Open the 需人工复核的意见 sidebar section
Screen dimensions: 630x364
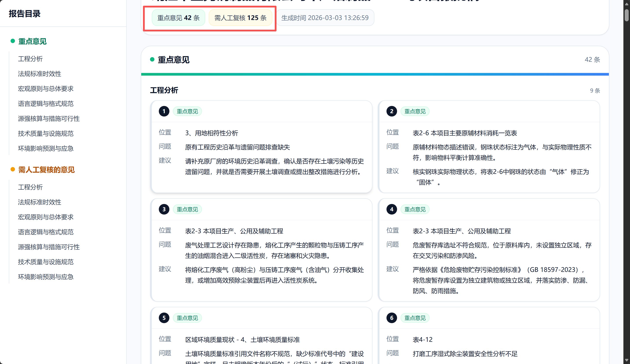[x=46, y=170]
